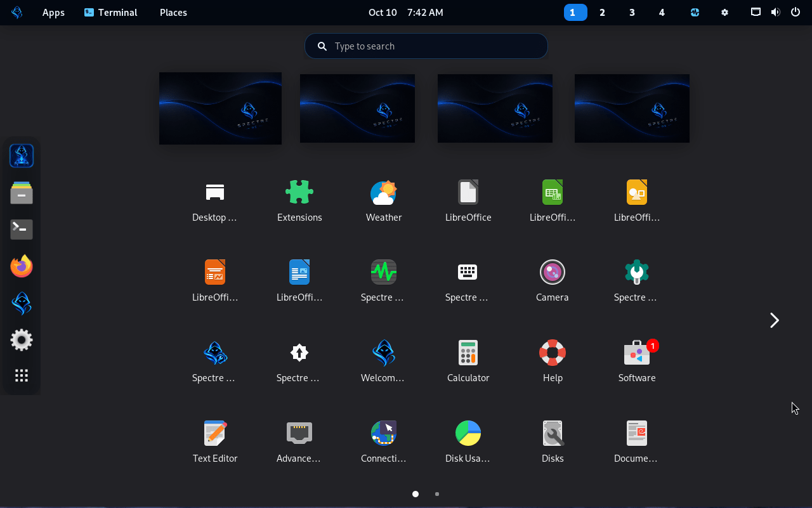Open the Spectre app with teal wrench gear
The height and width of the screenshot is (508, 812).
click(637, 272)
